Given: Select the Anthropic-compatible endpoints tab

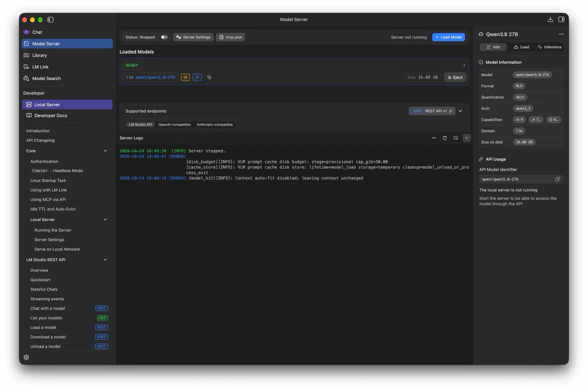Looking at the screenshot, I should coord(215,124).
